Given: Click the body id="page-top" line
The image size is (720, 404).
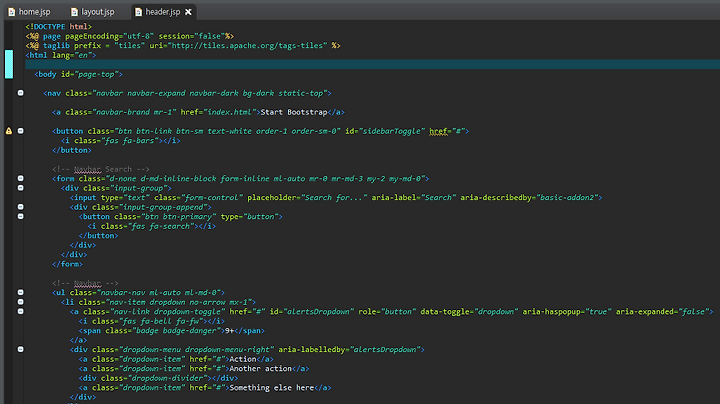Looking at the screenshot, I should click(x=79, y=74).
